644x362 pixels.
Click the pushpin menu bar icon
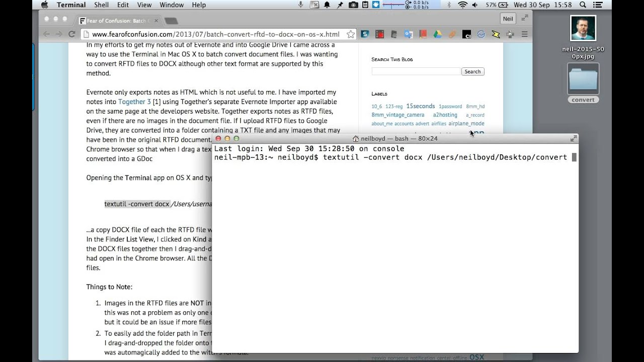pyautogui.click(x=340, y=5)
